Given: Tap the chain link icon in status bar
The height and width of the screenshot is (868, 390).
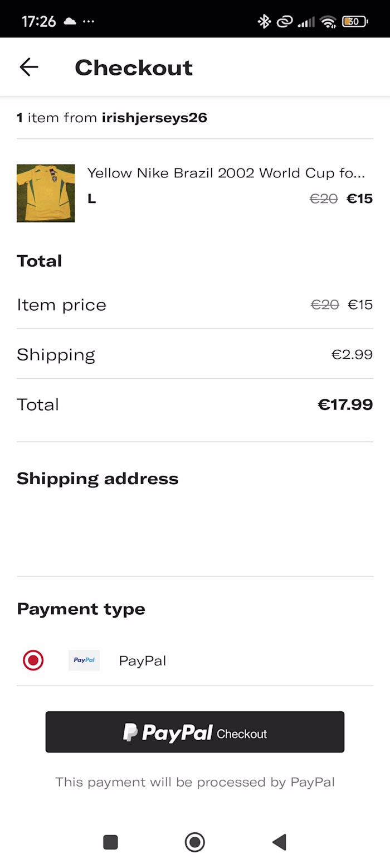Looking at the screenshot, I should click(284, 21).
